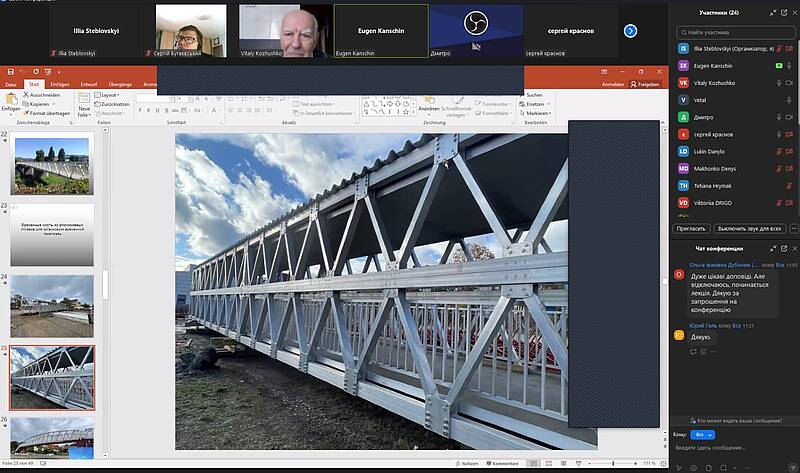Save the presentation with the floppy disk icon
This screenshot has height=473, width=800.
(10, 72)
